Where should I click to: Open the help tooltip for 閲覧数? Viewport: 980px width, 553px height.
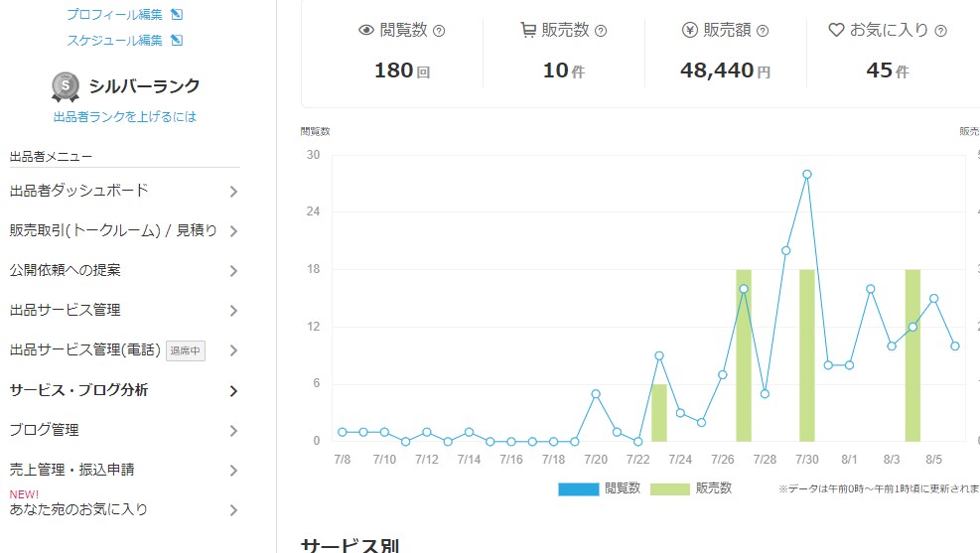point(439,31)
